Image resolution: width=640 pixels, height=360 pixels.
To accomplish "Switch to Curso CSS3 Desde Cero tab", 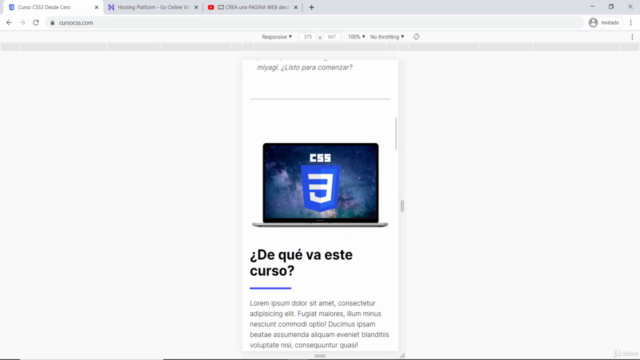I will (x=52, y=7).
